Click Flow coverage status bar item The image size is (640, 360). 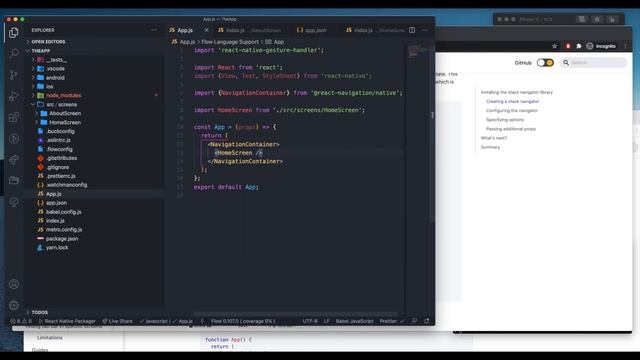click(243, 321)
